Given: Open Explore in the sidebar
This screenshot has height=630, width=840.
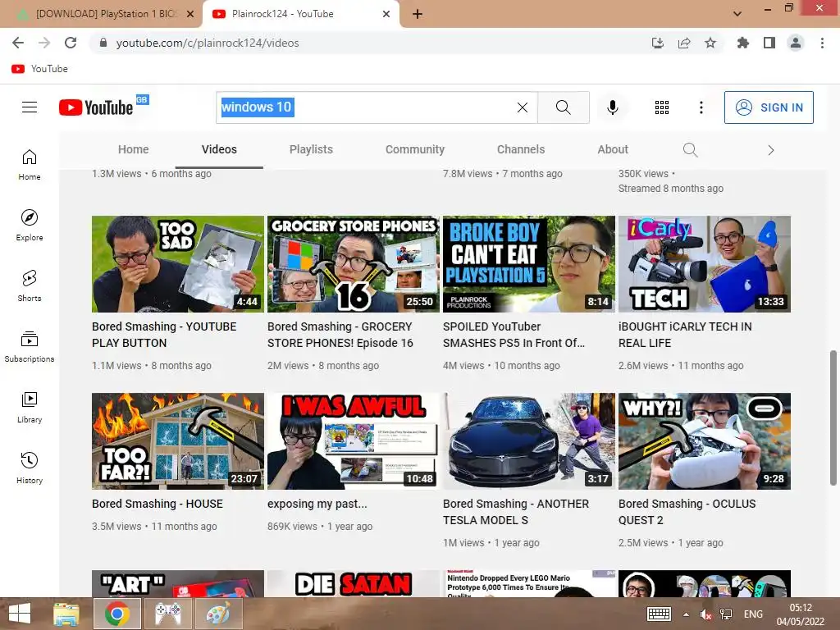Looking at the screenshot, I should pos(30,225).
